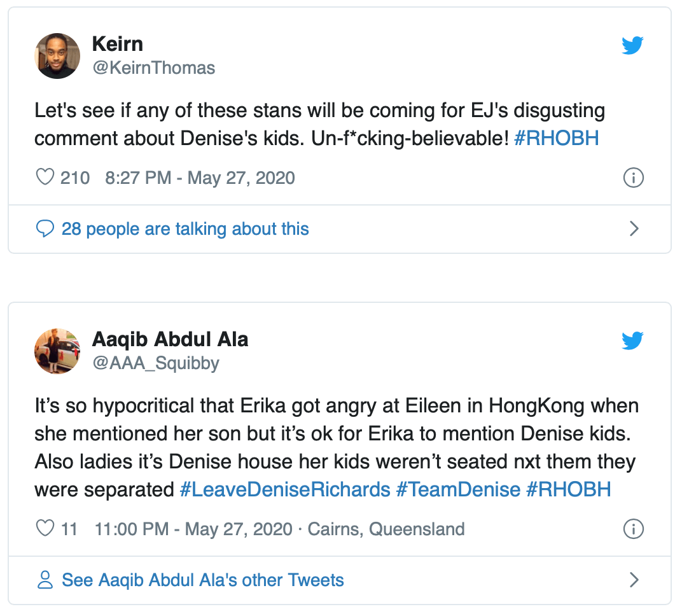
Task: Like Aaqib Abdul Ala's tweet with heart icon
Action: coord(45,528)
